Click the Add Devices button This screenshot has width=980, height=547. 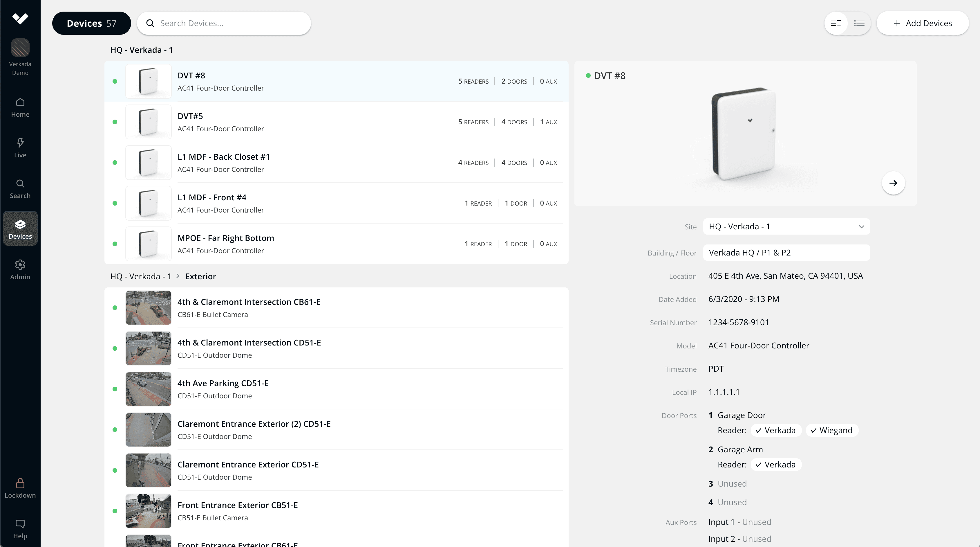[x=922, y=23]
